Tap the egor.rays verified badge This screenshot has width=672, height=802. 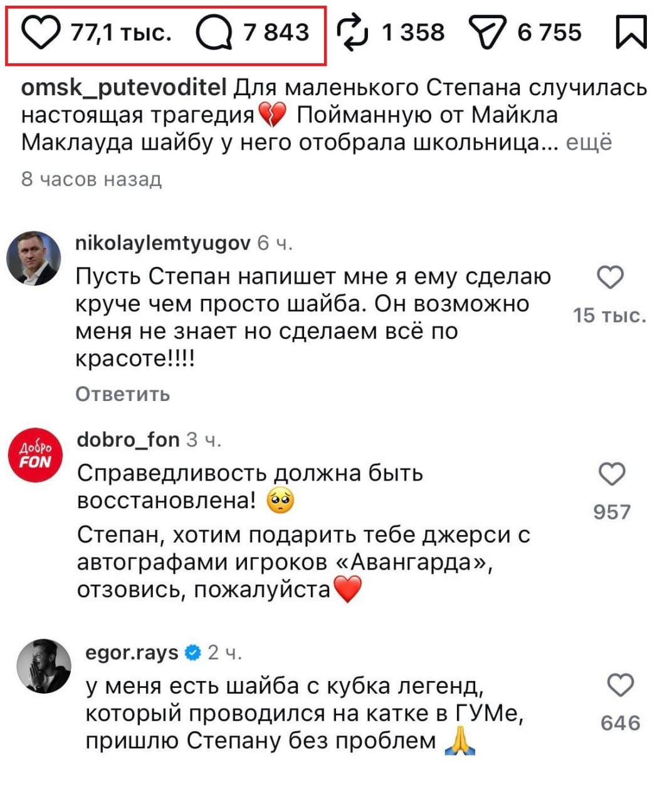click(193, 653)
